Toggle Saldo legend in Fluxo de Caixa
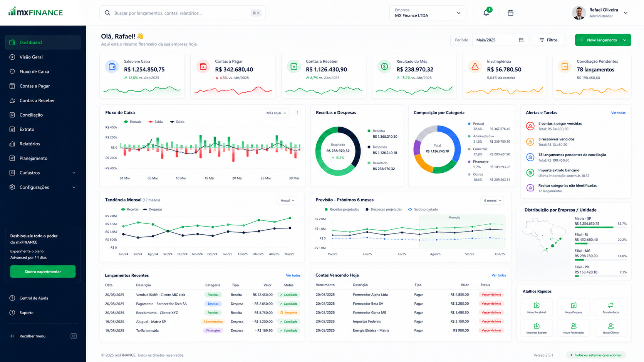644x362 pixels. pyautogui.click(x=177, y=122)
